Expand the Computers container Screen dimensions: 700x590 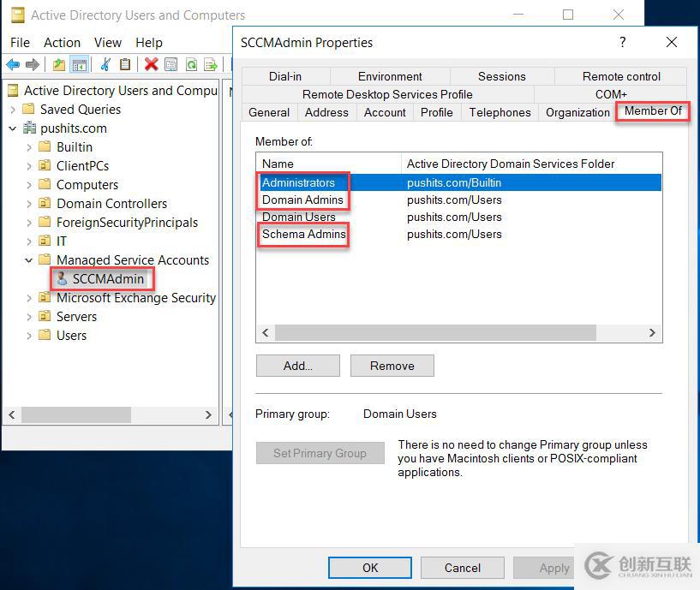pyautogui.click(x=29, y=185)
